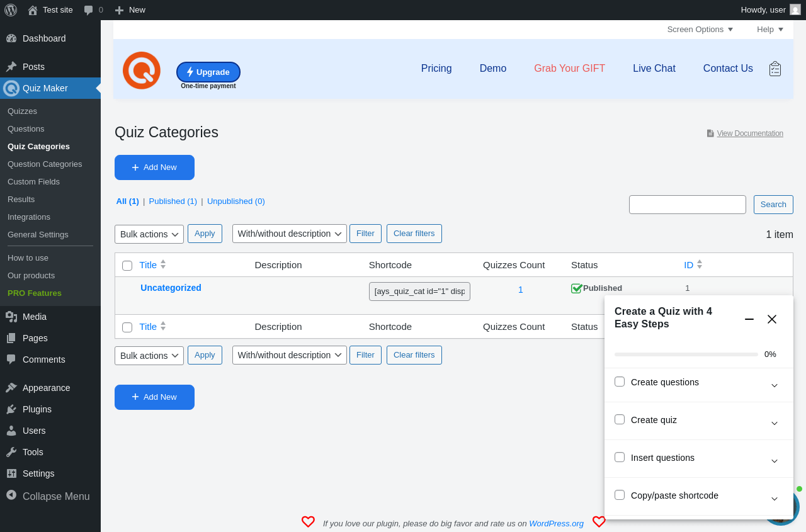
Task: Check select-all box in table footer
Action: (x=127, y=327)
